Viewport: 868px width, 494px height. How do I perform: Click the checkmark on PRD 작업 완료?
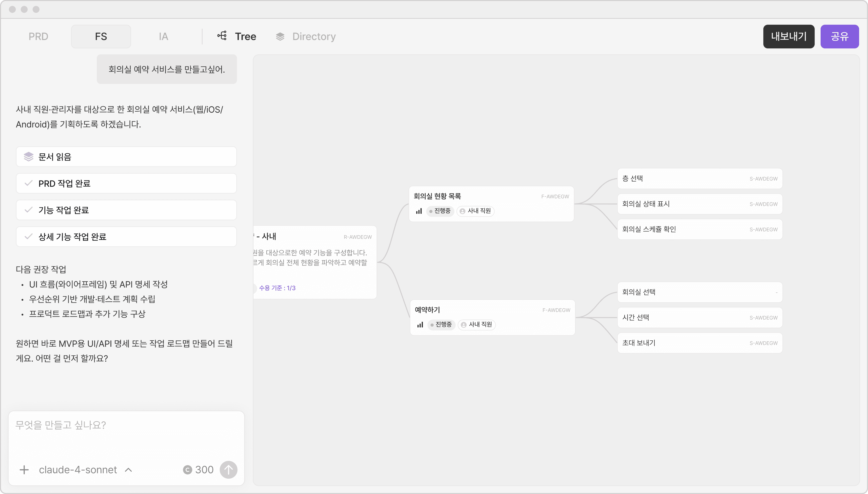pyautogui.click(x=28, y=183)
